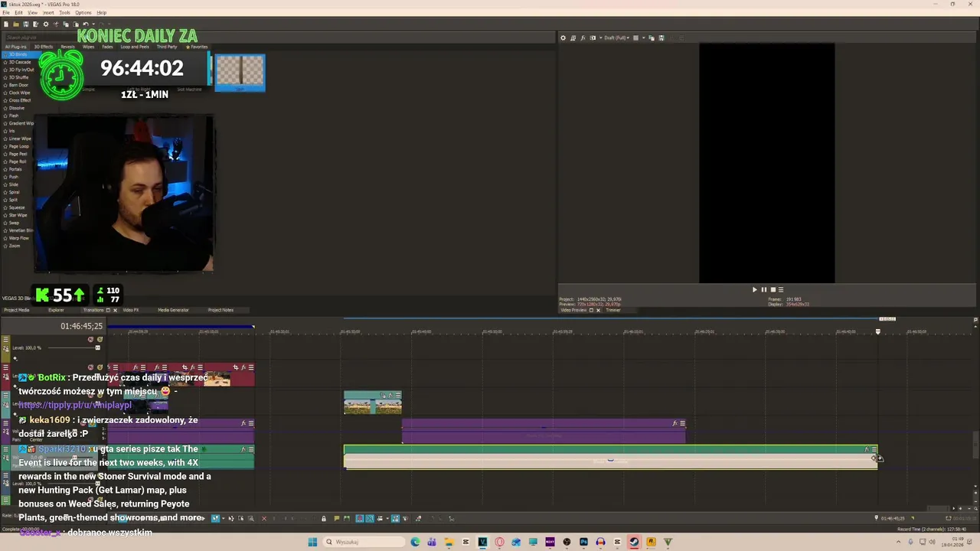Screen dimensions: 980x551
Task: Select Normal Edit tool in timeline toolbar
Action: [x=215, y=518]
